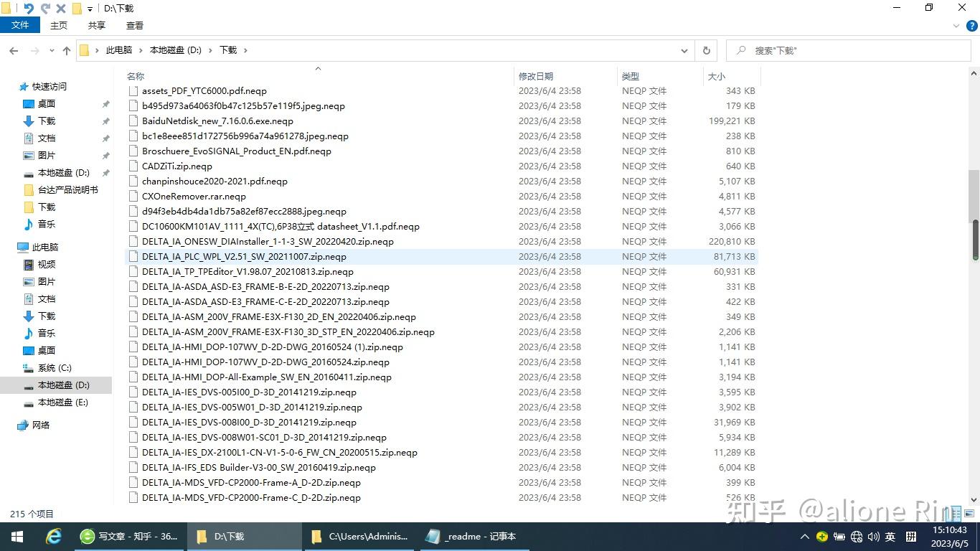The image size is (980, 551).
Task: Click the 搜索"下载" search box
Action: click(849, 51)
